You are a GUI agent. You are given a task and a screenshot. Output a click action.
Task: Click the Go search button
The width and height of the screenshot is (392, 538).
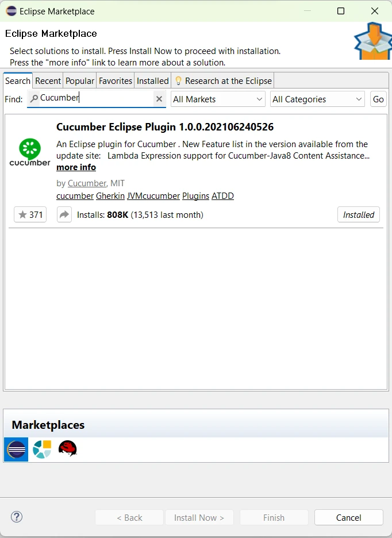click(378, 99)
